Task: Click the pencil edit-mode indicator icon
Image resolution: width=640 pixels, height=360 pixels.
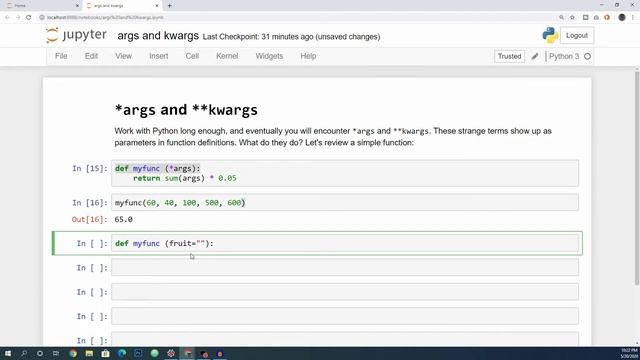Action: tap(535, 56)
